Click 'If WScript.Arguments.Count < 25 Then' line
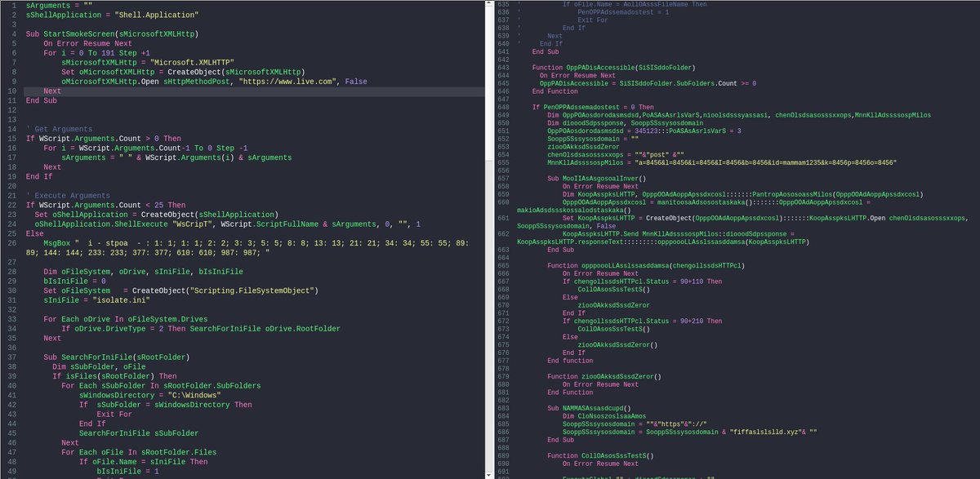Viewport: 980px width, 479px height. [x=105, y=205]
